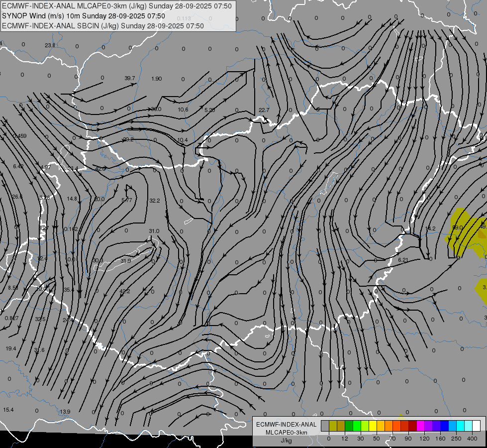Screen dimensions: 487x448
Task: Choose the dark green legend swatch
Action: coord(349,426)
